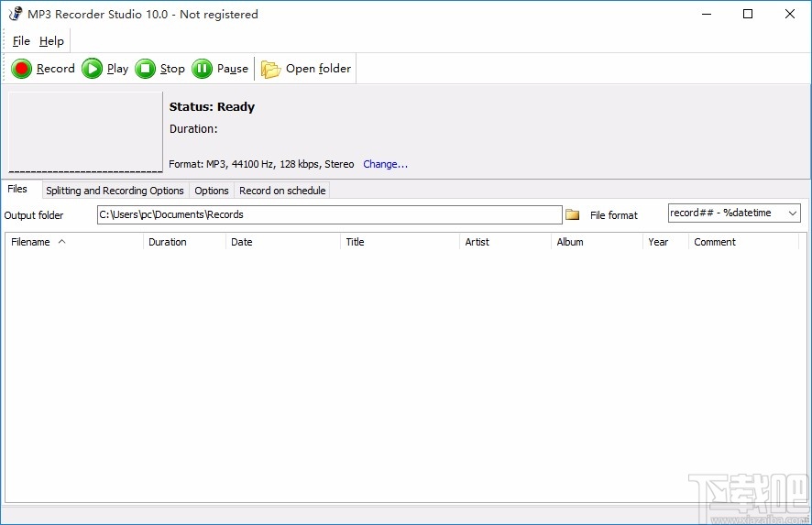Start recording with the red Record icon
Viewport: 812px width, 525px height.
pyautogui.click(x=21, y=69)
